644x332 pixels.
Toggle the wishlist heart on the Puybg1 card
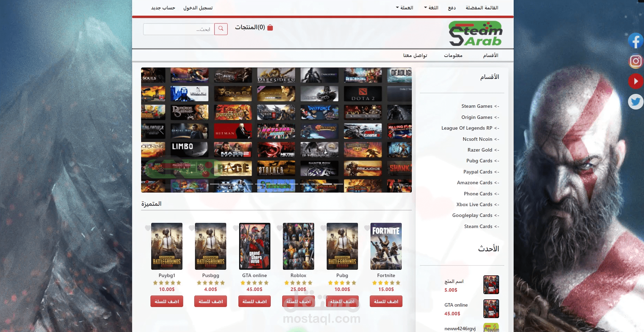[x=148, y=229]
